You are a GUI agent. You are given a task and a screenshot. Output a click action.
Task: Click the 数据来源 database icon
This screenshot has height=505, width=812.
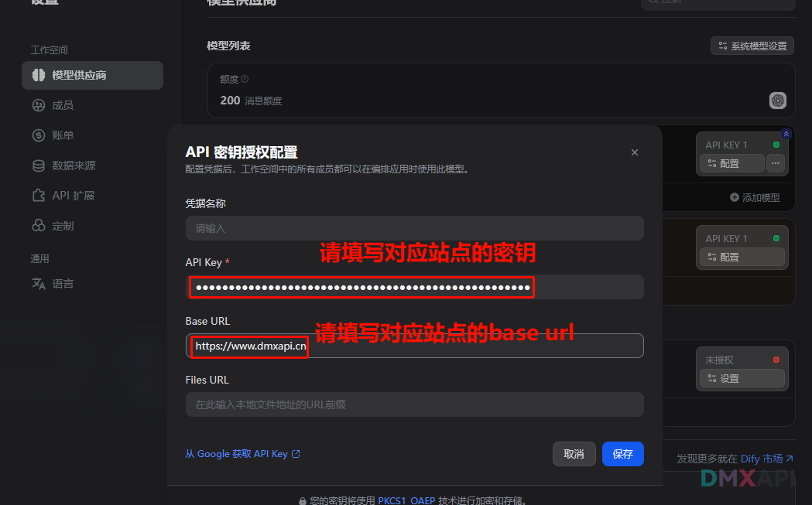(x=39, y=165)
